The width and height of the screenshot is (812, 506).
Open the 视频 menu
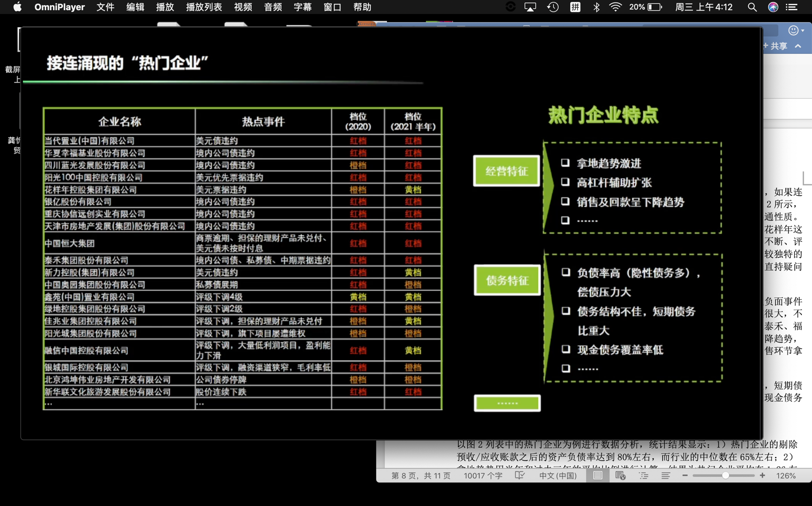point(243,7)
